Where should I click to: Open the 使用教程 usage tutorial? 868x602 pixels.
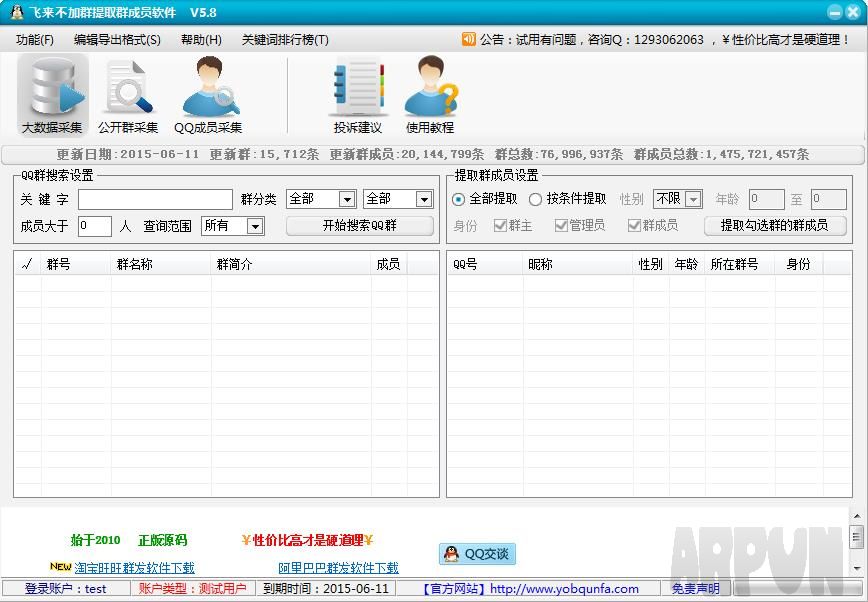pos(430,95)
